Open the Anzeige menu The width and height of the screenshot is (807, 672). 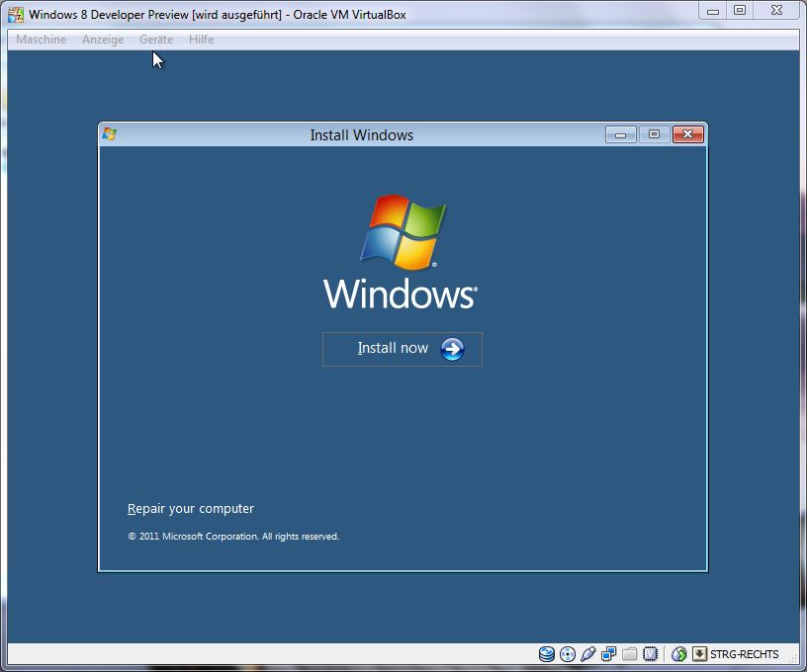(103, 40)
